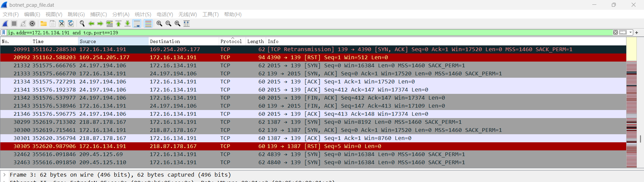Sort by the Destination column header
The height and width of the screenshot is (182, 644).
pyautogui.click(x=184, y=41)
